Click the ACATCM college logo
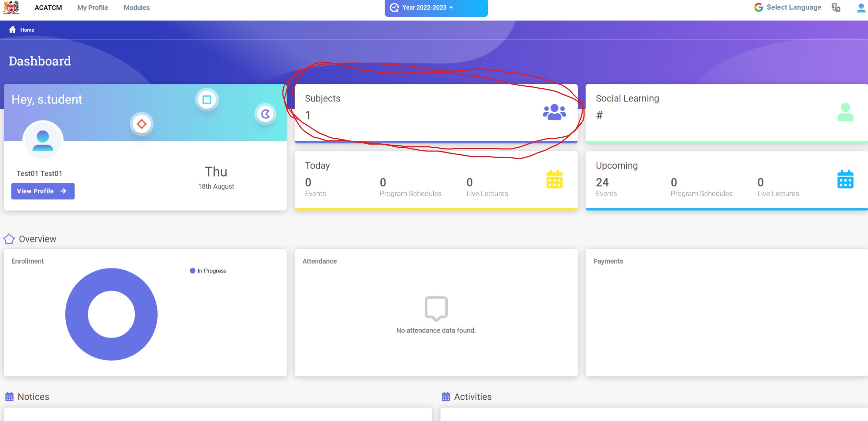Viewport: 868px width, 421px height. (x=11, y=7)
